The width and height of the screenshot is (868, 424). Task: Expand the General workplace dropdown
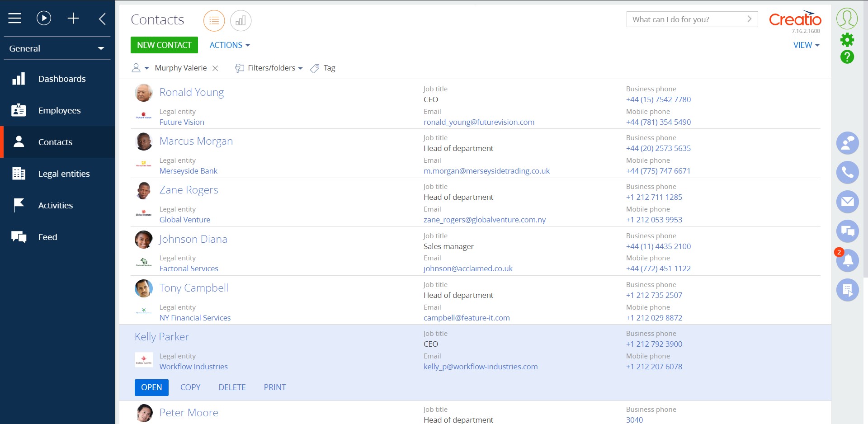coord(57,48)
